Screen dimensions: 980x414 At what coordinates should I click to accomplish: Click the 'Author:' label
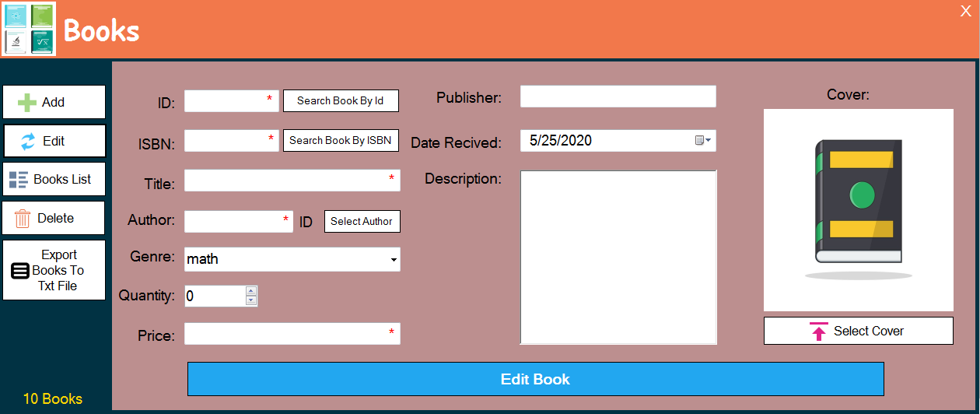click(x=152, y=220)
